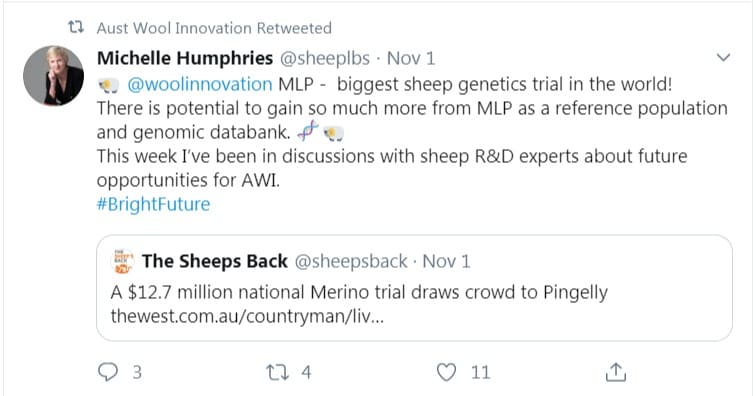Open Michelle Humphries profile name
This screenshot has height=396, width=756.
(x=185, y=58)
